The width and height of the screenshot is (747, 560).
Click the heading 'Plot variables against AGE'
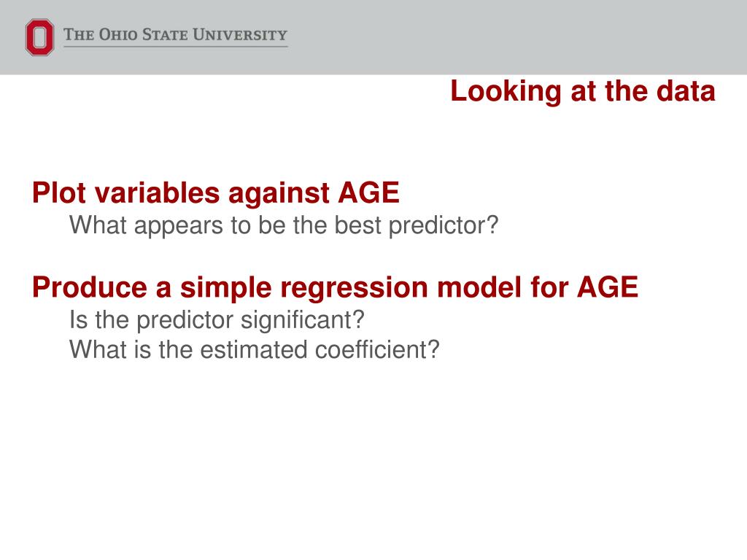[216, 192]
